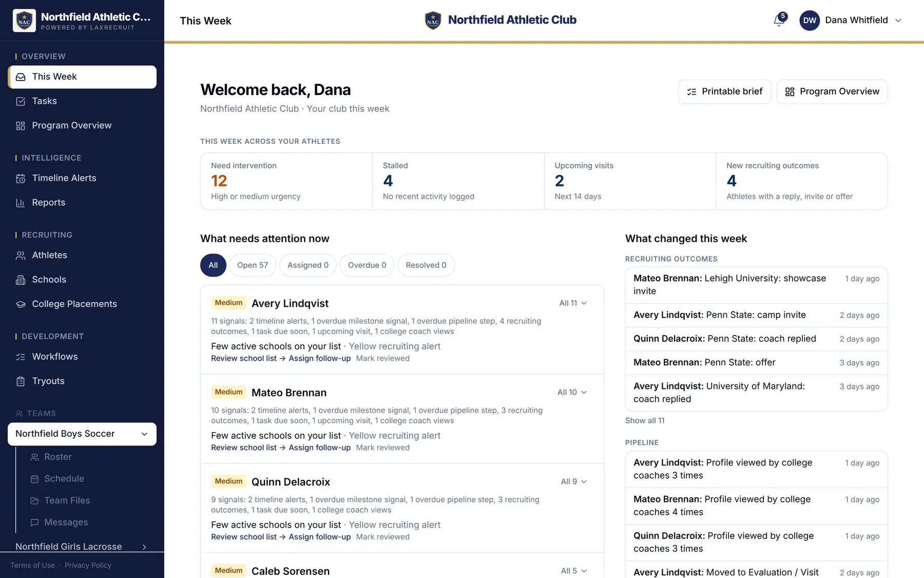Click the Upcoming visits 2 stat card
This screenshot has height=578, width=924.
[x=630, y=181]
